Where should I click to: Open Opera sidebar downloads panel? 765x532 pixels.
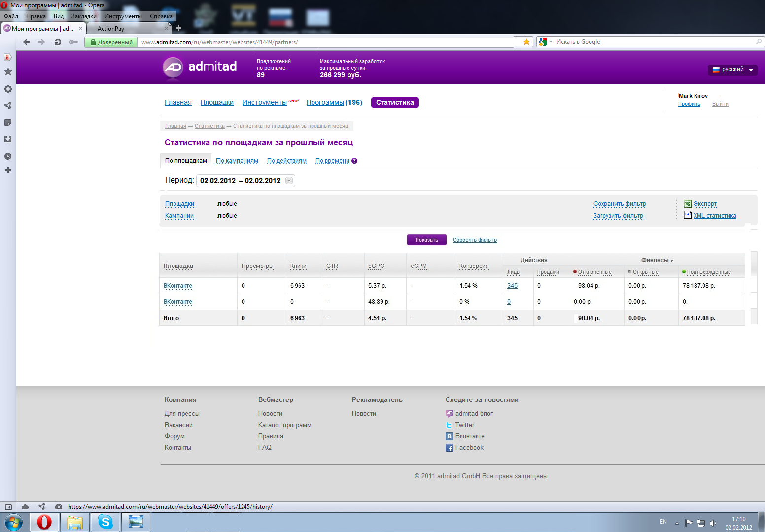[8, 139]
